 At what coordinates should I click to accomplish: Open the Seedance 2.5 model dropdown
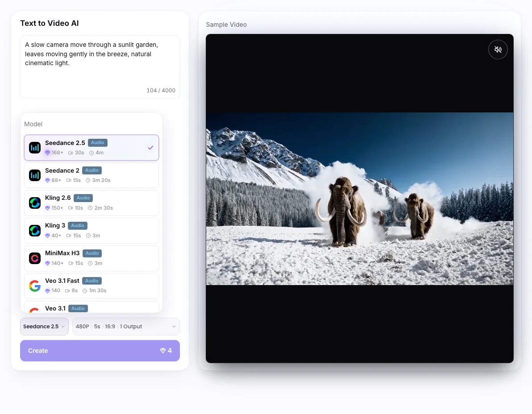pos(44,327)
